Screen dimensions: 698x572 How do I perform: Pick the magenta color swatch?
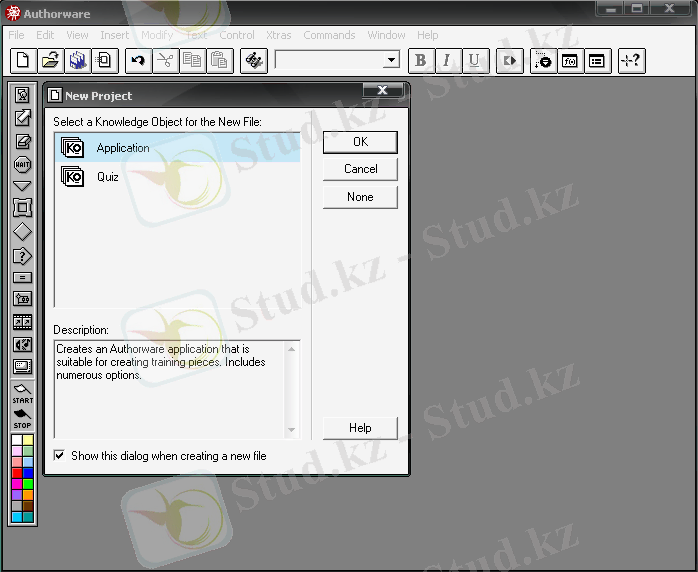(x=17, y=484)
